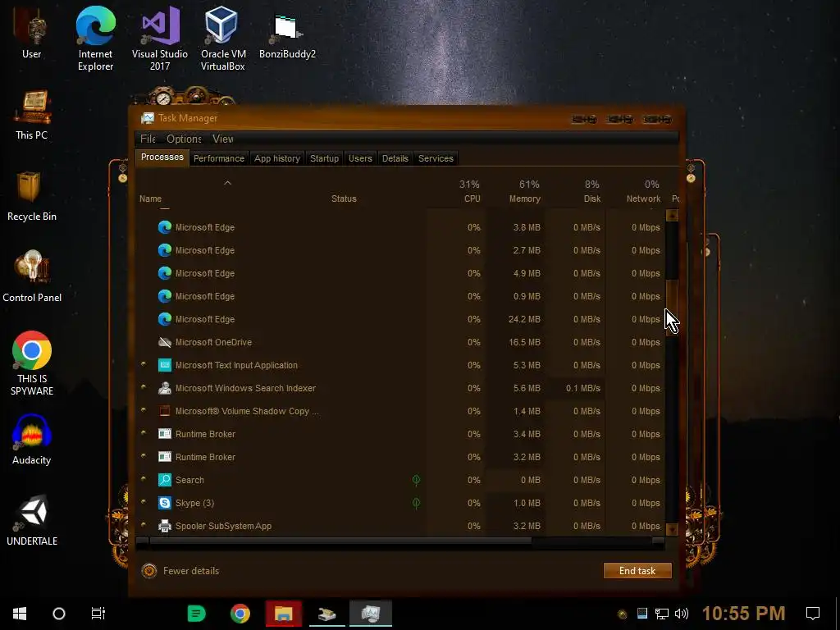Expand the Spooler SubSystem App group
This screenshot has width=840, height=630.
(143, 526)
